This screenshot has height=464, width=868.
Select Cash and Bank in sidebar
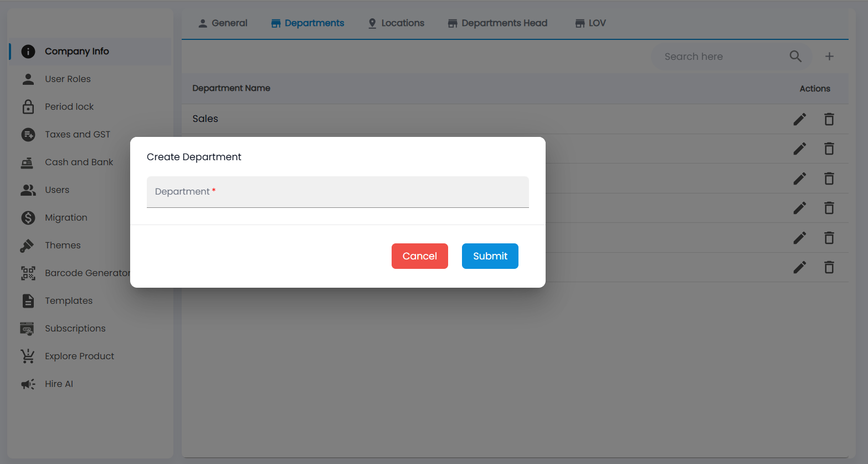[x=70, y=162]
